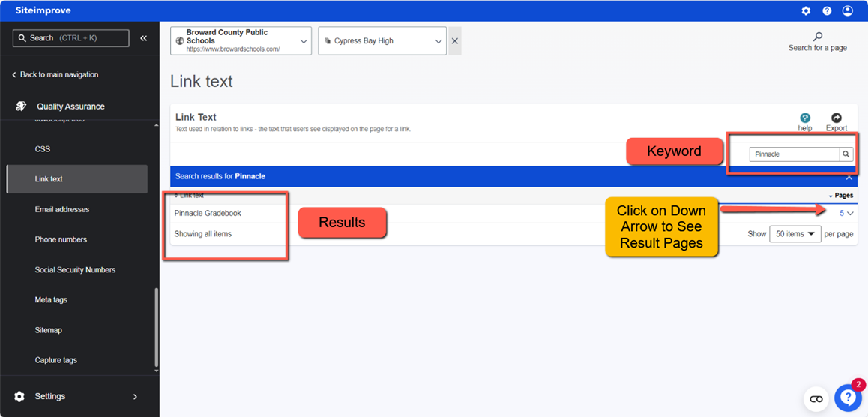
Task: Click the Search for a page magnifier
Action: point(818,37)
